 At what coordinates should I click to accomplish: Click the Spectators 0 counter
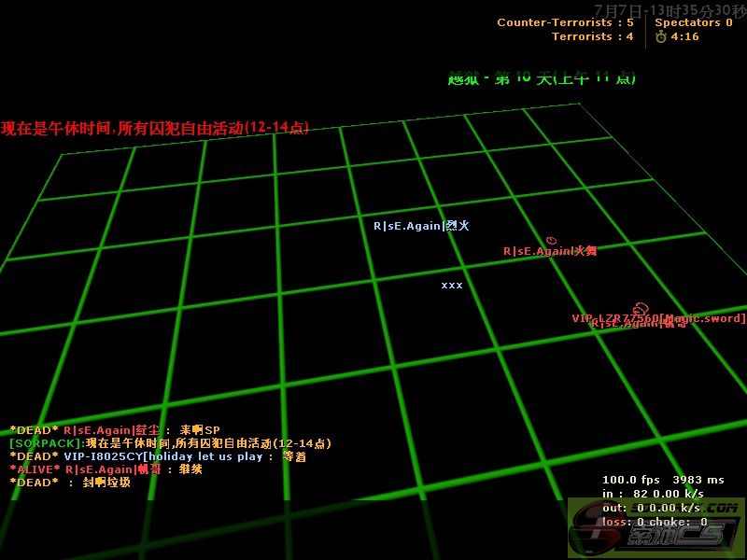693,22
